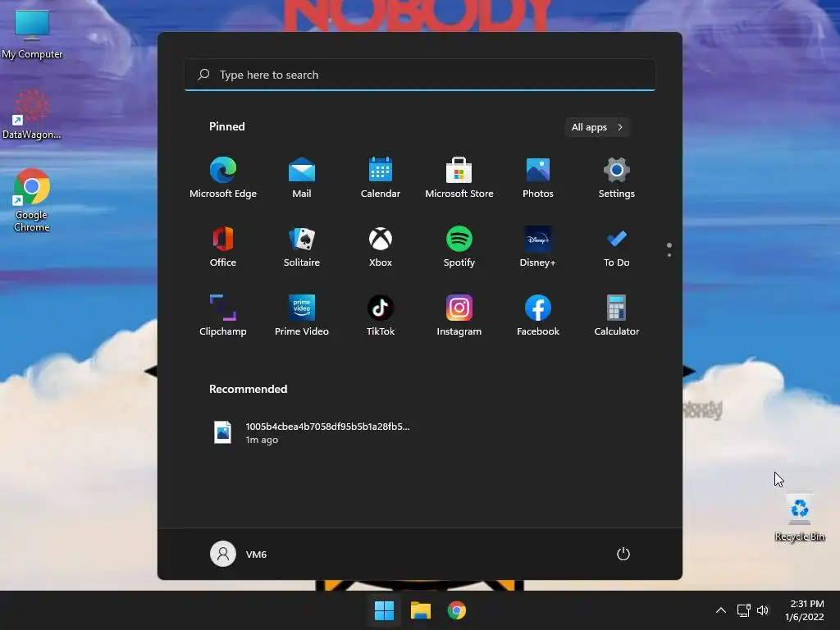Image resolution: width=840 pixels, height=630 pixels.
Task: Launch the Mail app
Action: point(302,178)
